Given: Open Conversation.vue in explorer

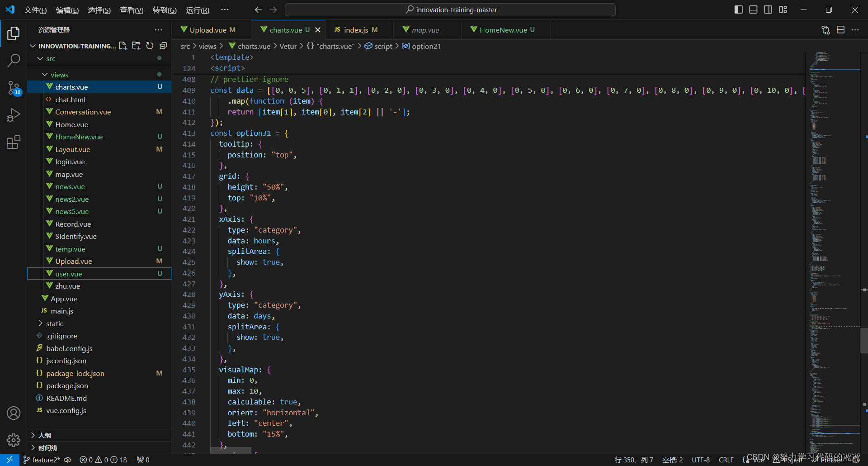Looking at the screenshot, I should coord(99,112).
